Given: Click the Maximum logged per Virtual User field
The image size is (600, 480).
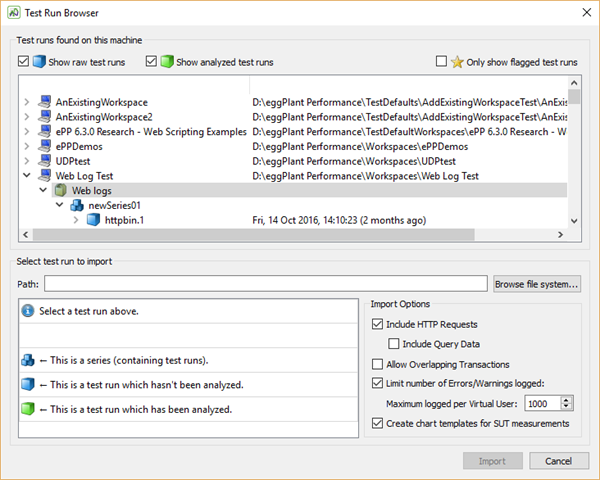Looking at the screenshot, I should pyautogui.click(x=542, y=403).
